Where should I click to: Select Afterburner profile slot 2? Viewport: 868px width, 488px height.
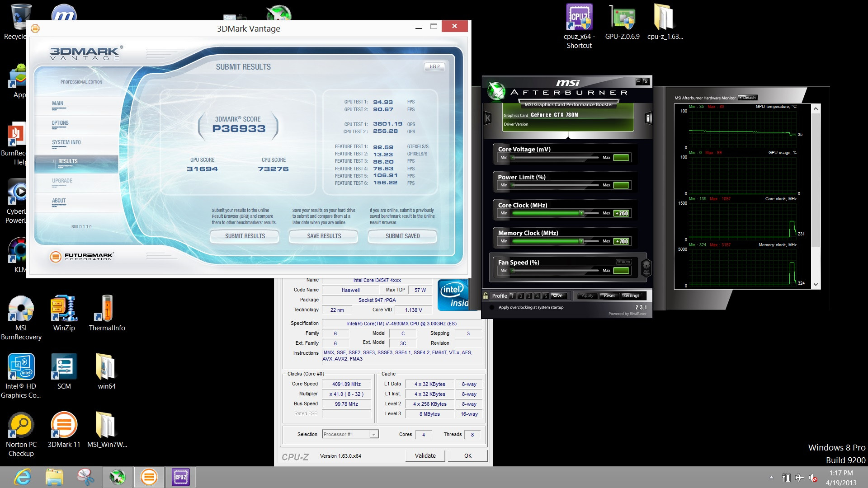tap(521, 296)
